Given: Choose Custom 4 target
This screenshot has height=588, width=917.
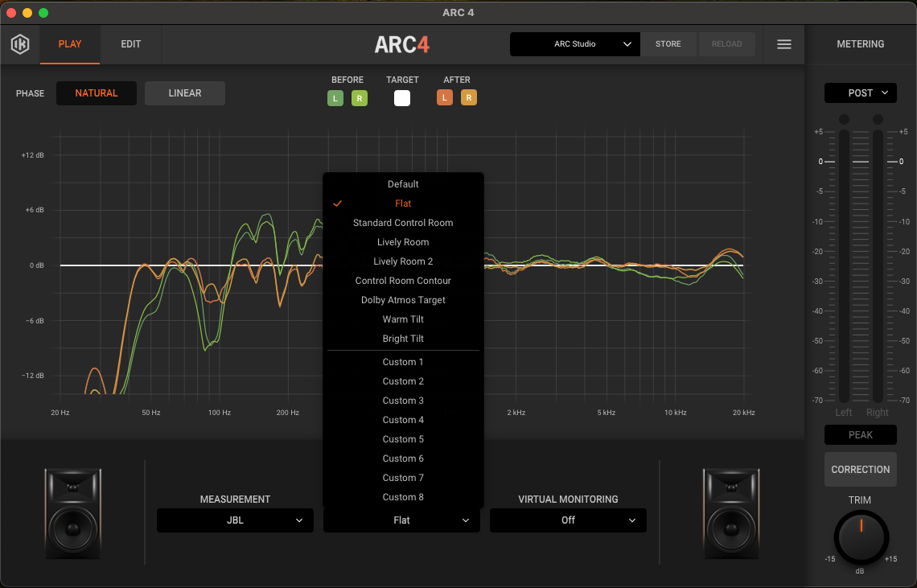Looking at the screenshot, I should [403, 420].
